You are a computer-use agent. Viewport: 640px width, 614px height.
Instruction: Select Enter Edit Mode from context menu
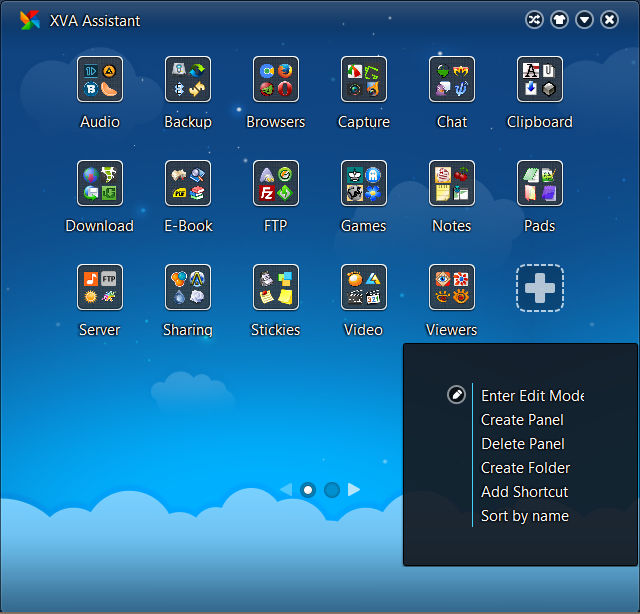click(x=533, y=396)
